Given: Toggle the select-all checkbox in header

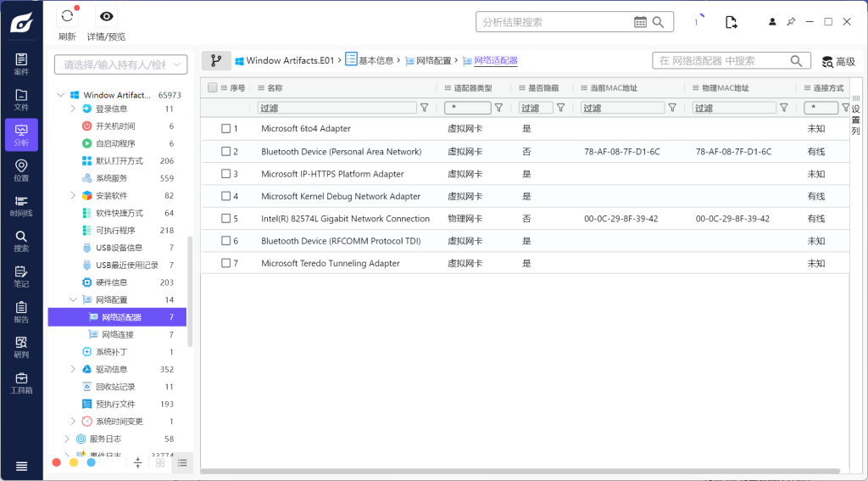Looking at the screenshot, I should pos(213,87).
